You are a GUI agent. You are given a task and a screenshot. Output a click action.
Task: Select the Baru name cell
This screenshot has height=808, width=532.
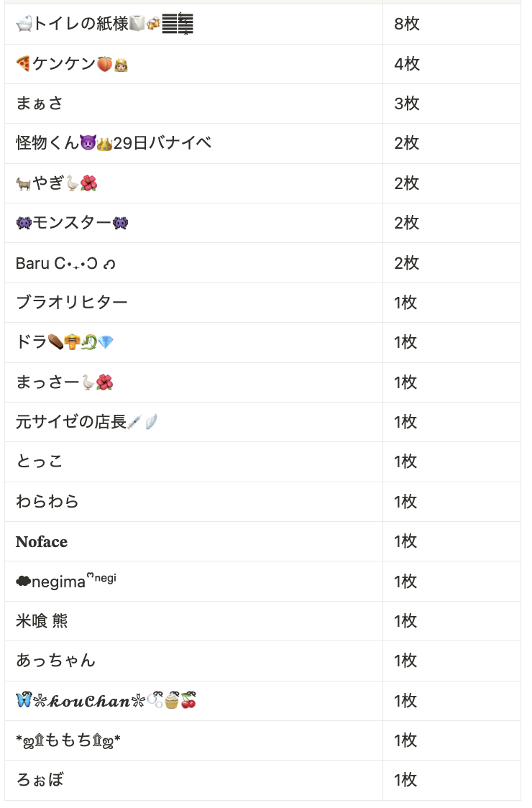194,263
